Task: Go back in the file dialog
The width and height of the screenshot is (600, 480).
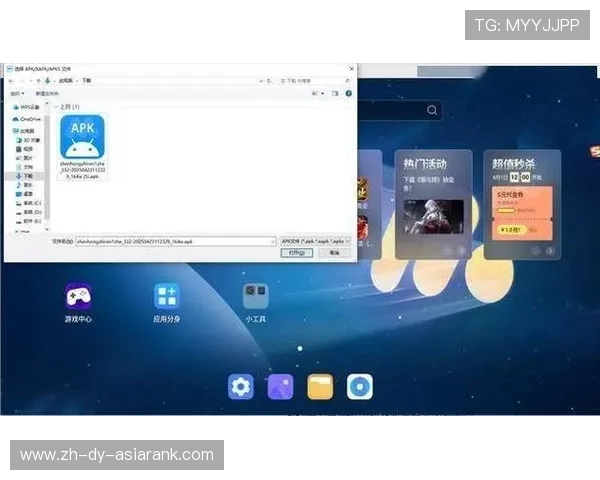Action: [11, 81]
